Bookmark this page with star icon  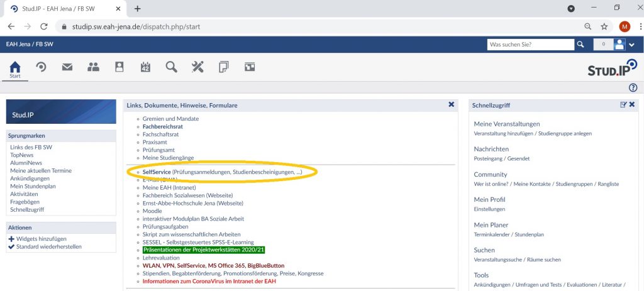click(x=604, y=27)
